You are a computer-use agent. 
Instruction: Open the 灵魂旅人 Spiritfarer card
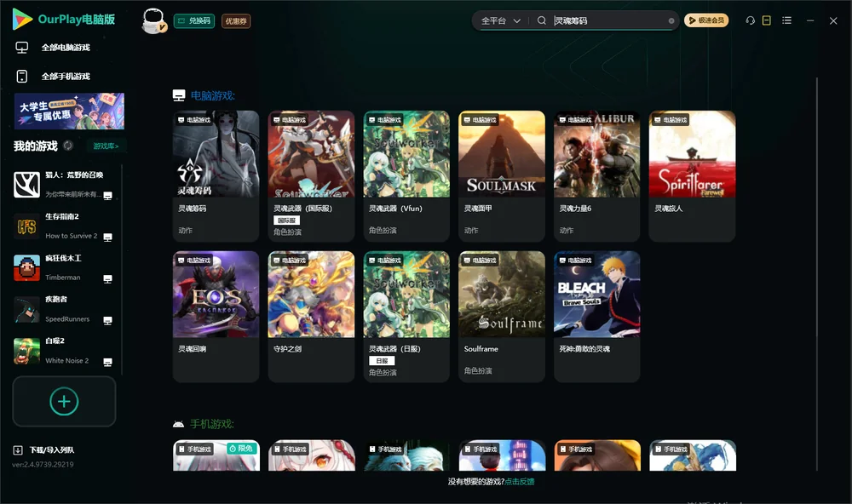[x=692, y=176]
